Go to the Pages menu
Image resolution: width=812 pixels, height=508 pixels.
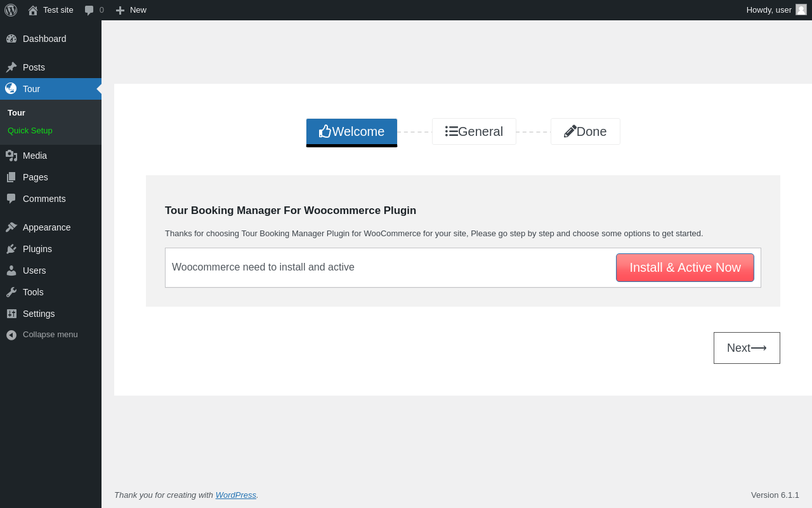tap(51, 177)
